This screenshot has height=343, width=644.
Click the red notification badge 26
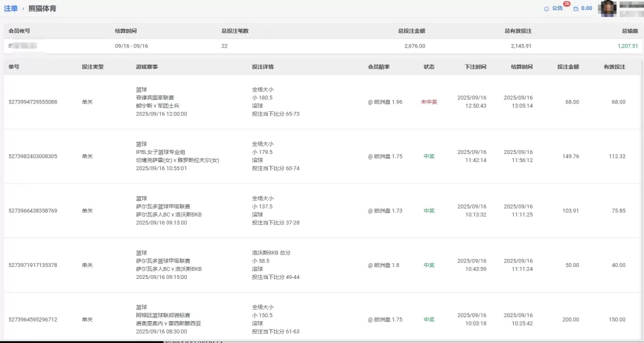567,4
